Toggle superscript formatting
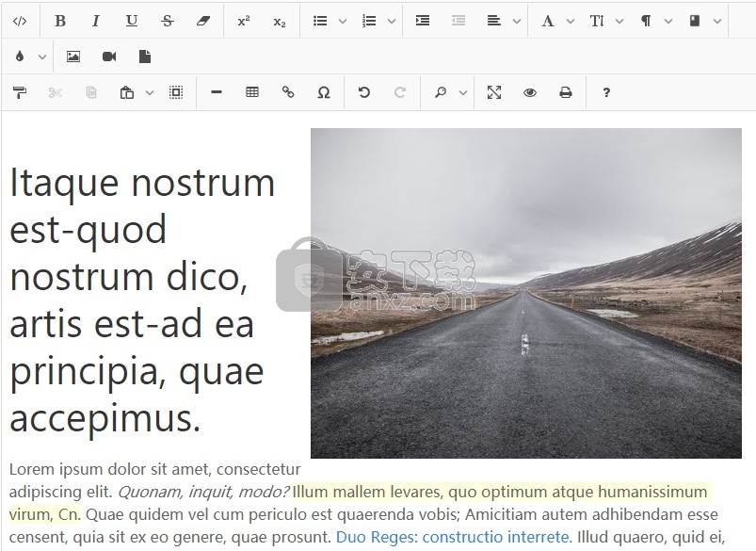 coord(244,21)
